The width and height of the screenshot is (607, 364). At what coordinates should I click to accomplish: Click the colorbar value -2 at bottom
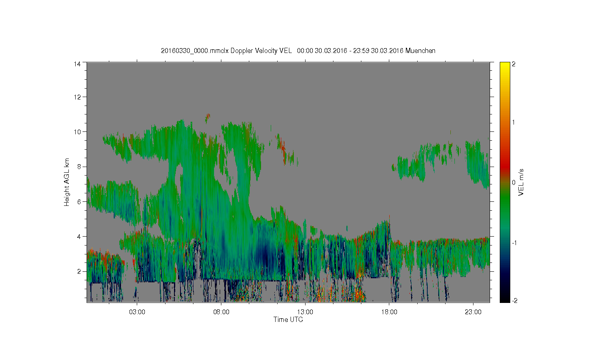pyautogui.click(x=514, y=301)
